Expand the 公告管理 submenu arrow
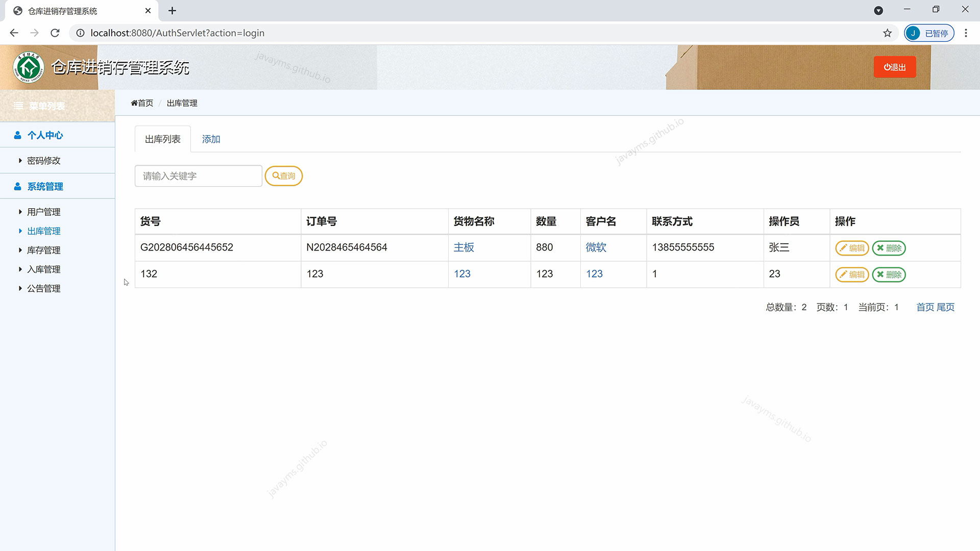Image resolution: width=980 pixels, height=551 pixels. tap(20, 288)
